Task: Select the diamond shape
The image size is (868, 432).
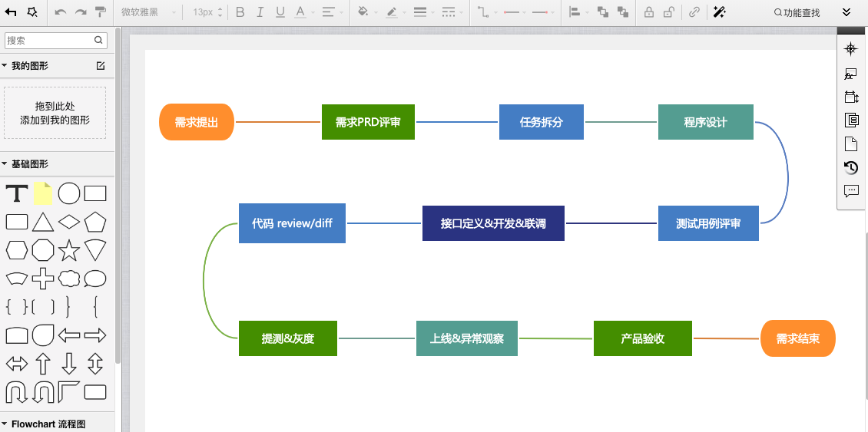Action: coord(69,222)
